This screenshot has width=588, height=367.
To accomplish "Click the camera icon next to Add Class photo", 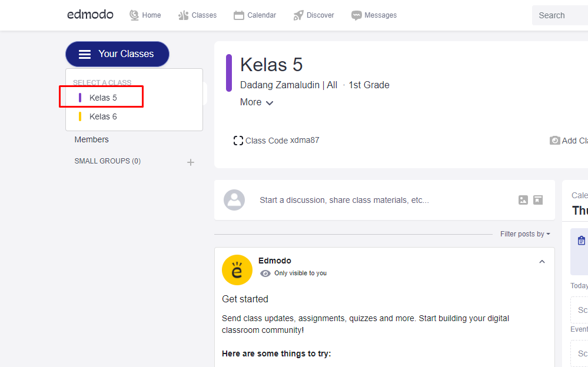I will [554, 141].
